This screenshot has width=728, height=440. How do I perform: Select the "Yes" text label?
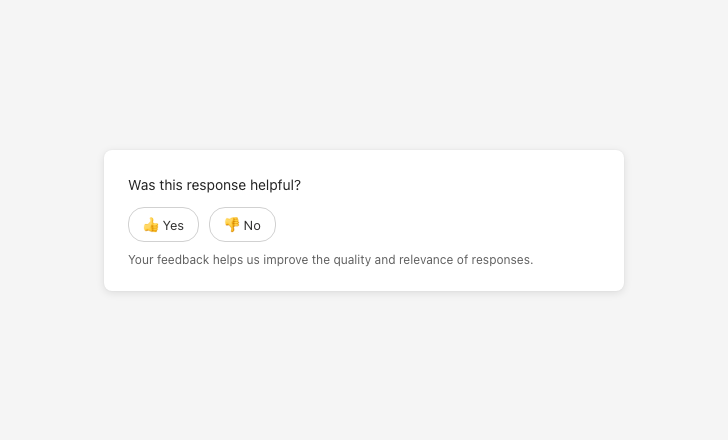[174, 226]
